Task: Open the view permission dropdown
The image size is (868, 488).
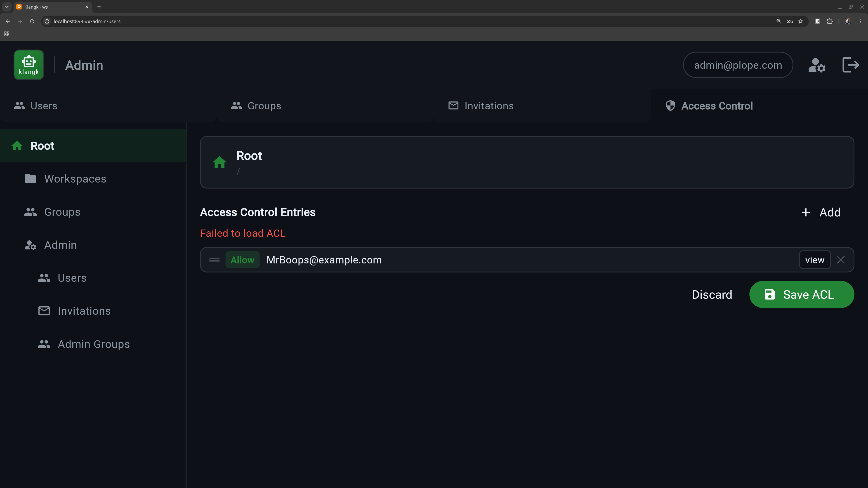Action: [814, 260]
